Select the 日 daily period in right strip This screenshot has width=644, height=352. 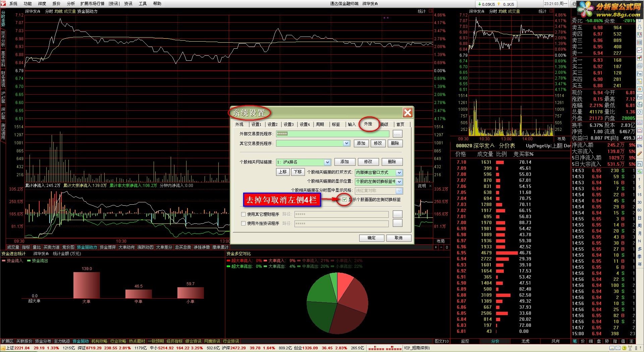(640, 218)
